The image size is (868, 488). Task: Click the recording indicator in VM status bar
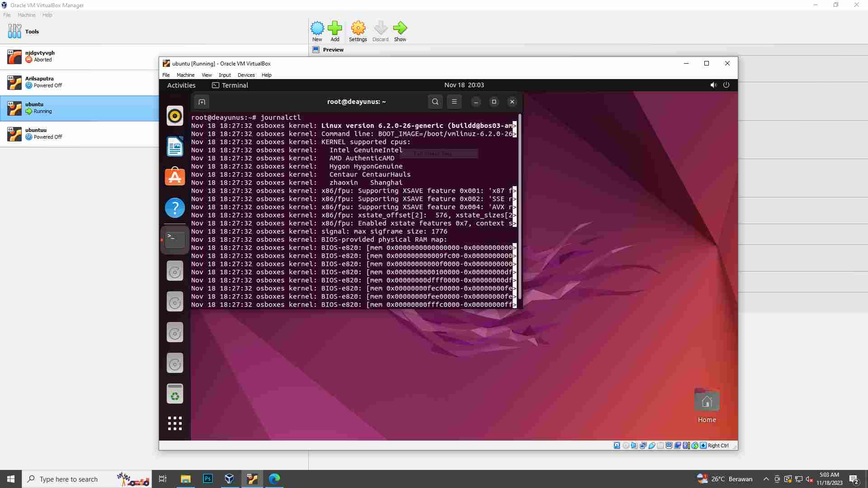click(x=677, y=446)
